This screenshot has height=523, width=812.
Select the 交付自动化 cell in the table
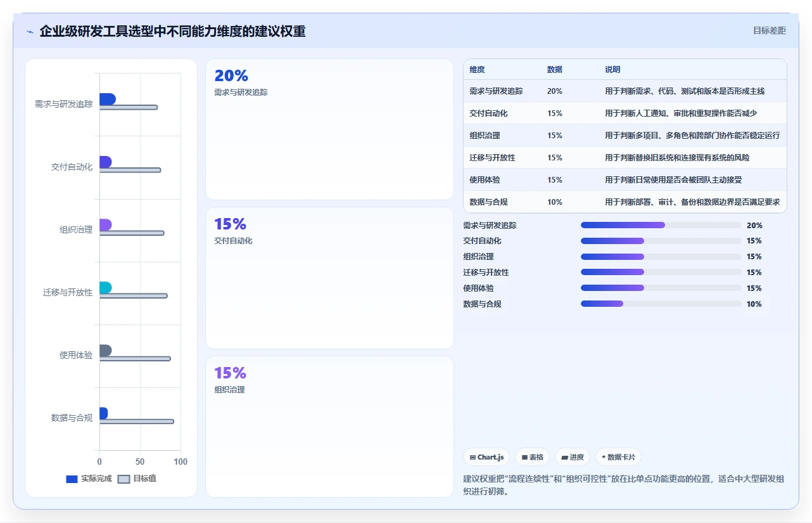tap(488, 113)
